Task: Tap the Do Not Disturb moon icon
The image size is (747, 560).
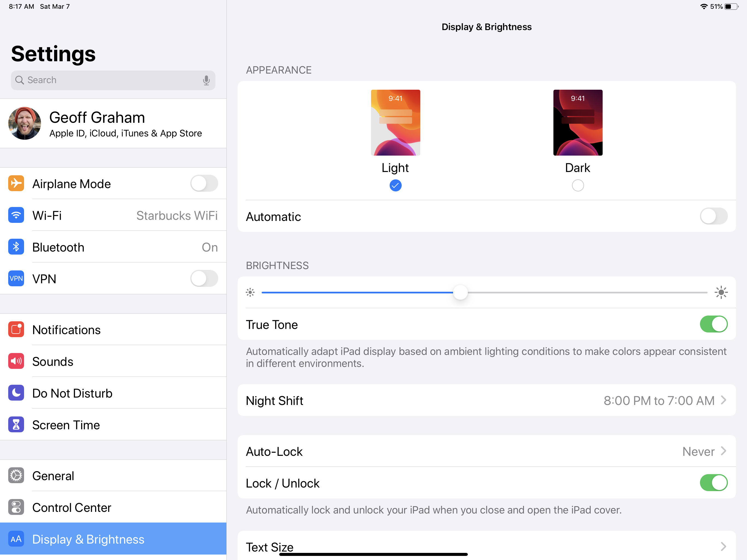Action: click(x=16, y=393)
